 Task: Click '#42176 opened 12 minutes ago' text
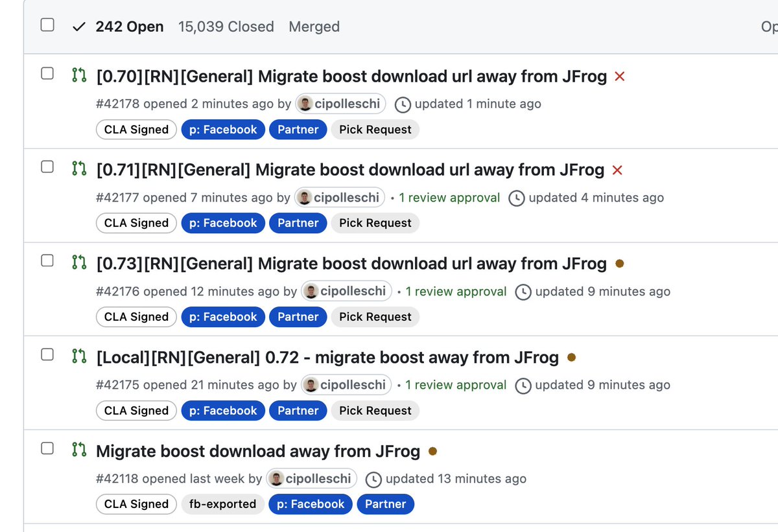click(187, 292)
